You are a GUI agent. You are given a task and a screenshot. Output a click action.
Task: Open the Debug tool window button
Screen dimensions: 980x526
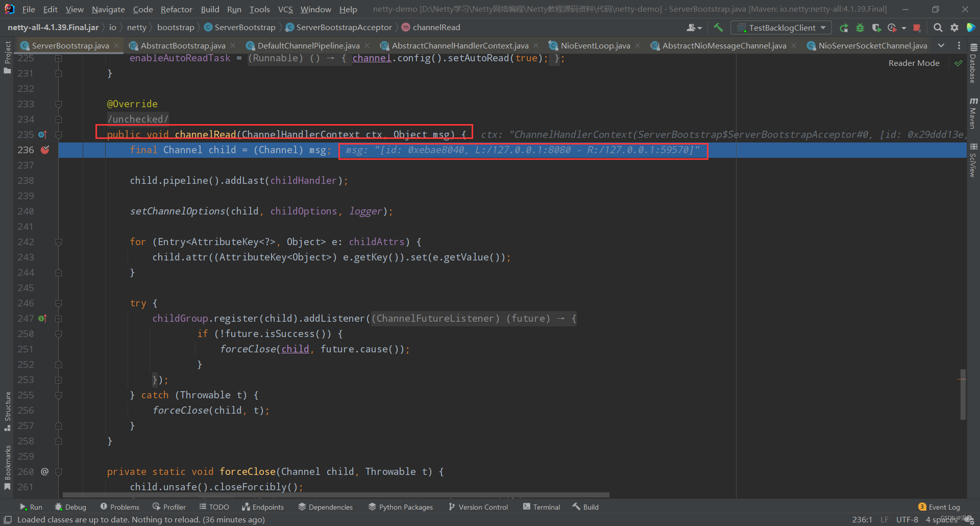tap(70, 507)
